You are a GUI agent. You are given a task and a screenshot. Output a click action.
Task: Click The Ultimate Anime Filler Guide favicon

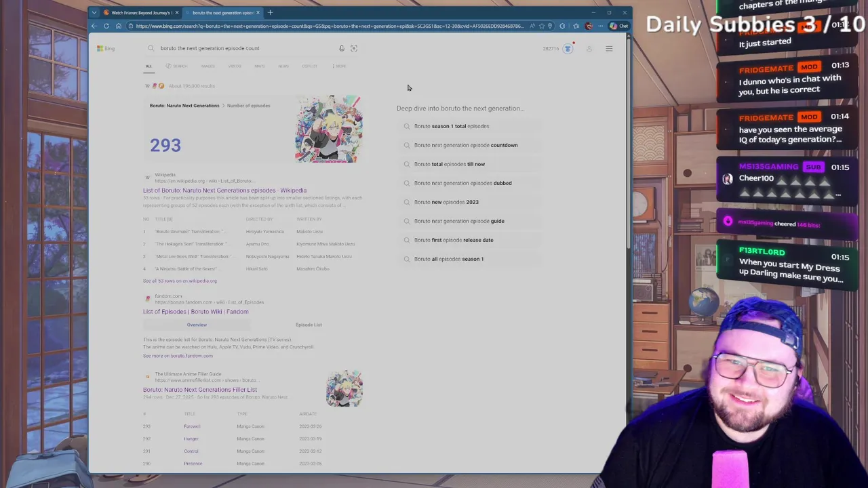[147, 376]
